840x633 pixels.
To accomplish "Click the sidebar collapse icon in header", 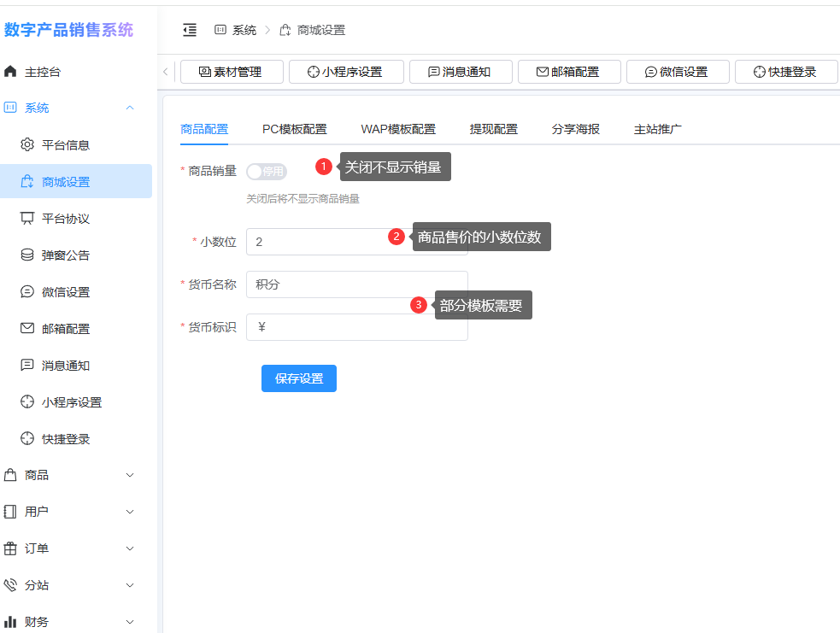I will pyautogui.click(x=190, y=30).
